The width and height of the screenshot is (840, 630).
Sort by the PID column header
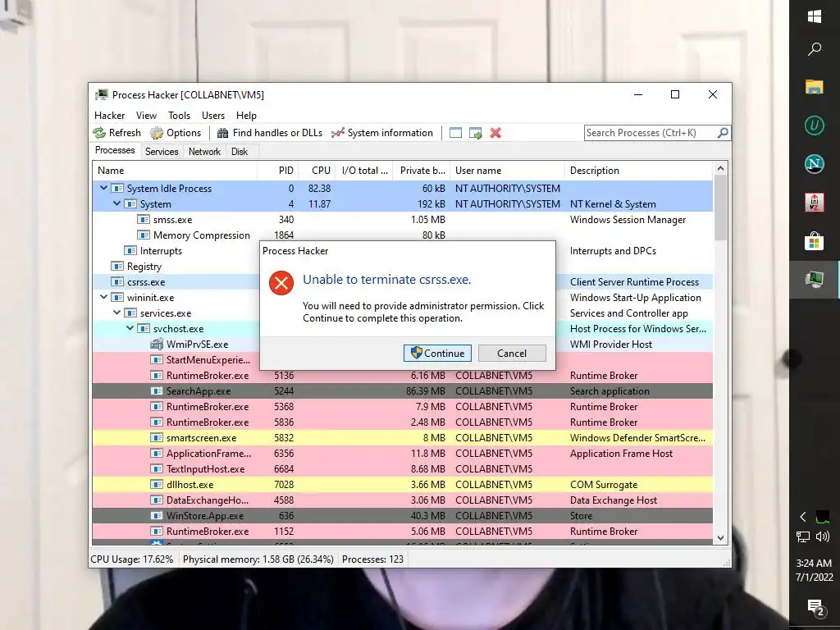[x=278, y=171]
